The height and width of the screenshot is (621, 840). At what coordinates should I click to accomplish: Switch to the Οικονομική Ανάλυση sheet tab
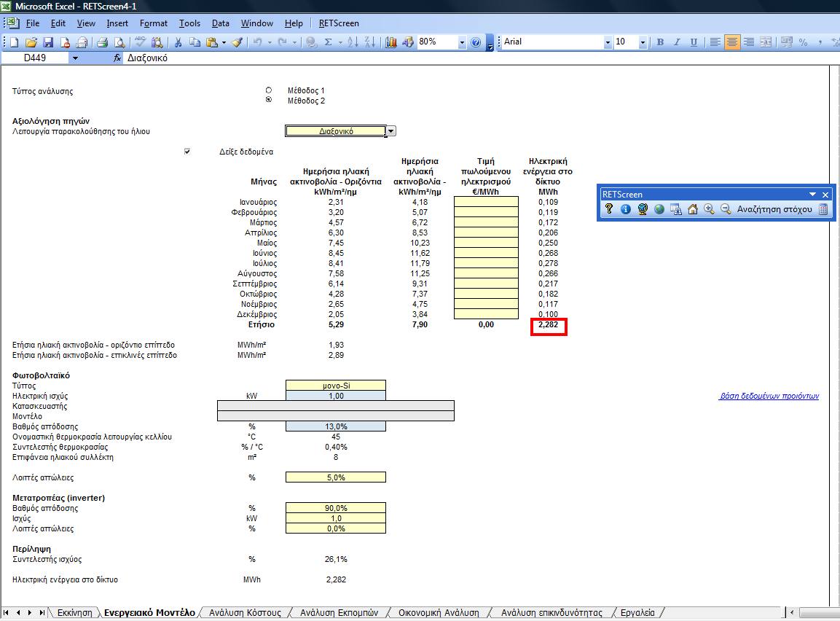[x=439, y=612]
